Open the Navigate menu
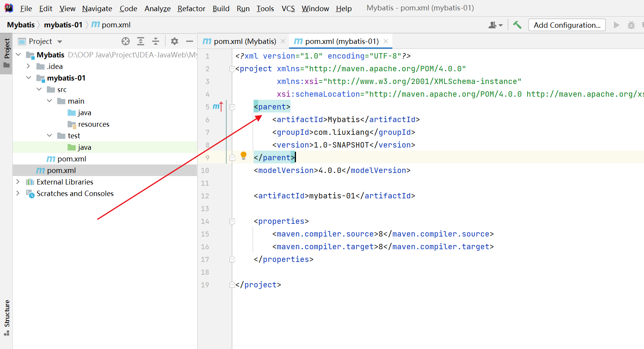Image resolution: width=644 pixels, height=349 pixels. pyautogui.click(x=97, y=8)
